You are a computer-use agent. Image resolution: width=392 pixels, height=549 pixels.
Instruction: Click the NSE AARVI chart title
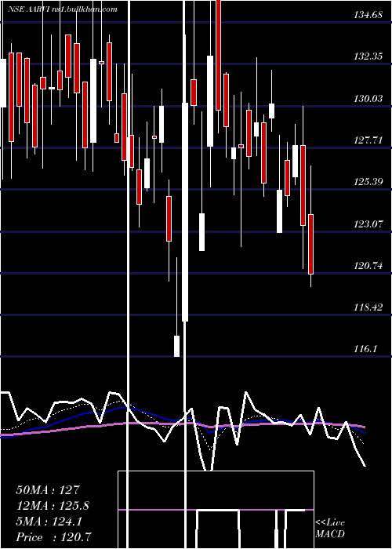(x=62, y=9)
